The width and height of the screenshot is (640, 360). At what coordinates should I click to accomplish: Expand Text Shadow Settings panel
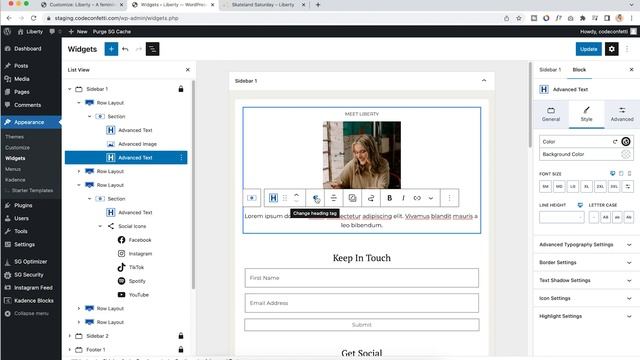click(x=586, y=280)
